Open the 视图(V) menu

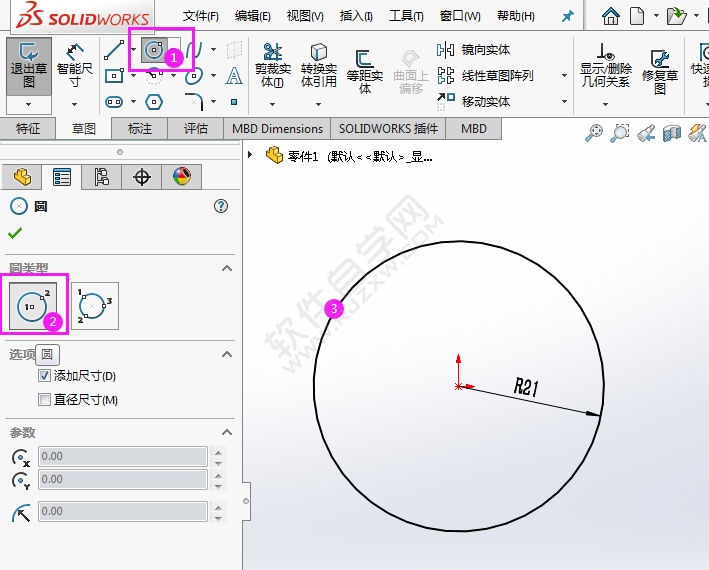[x=305, y=17]
